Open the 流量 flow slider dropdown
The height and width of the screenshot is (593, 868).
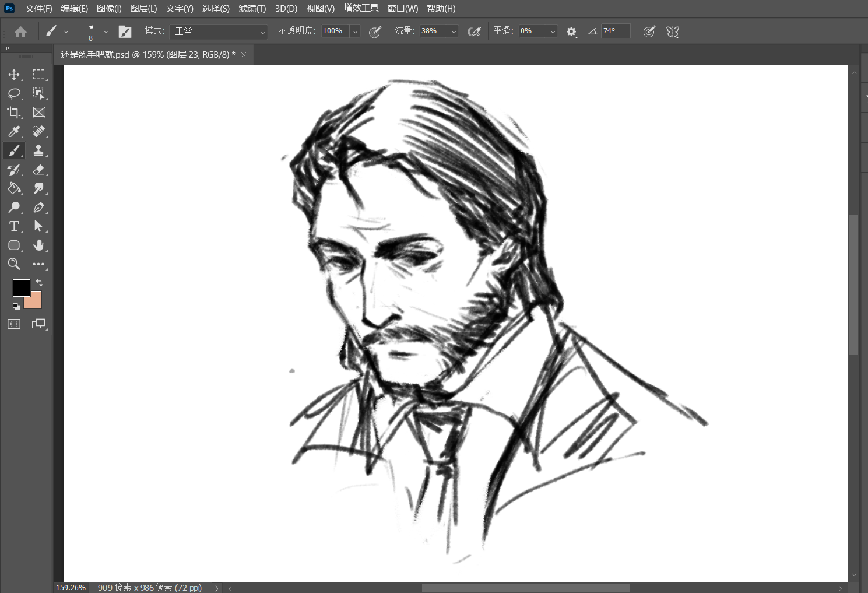[x=454, y=31]
